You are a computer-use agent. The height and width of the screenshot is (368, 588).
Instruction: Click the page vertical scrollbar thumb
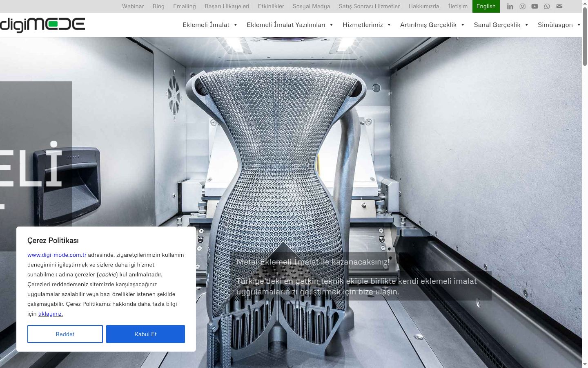tap(585, 36)
